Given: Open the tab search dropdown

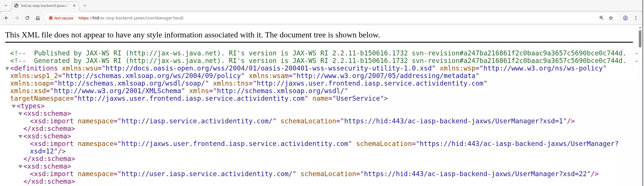Looking at the screenshot, I should (x=6, y=6).
